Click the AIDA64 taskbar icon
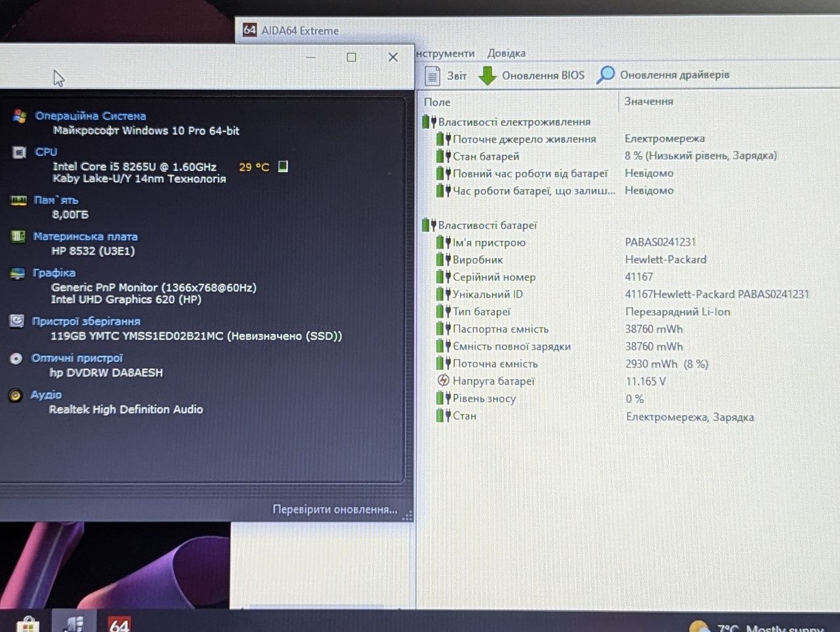The height and width of the screenshot is (632, 840). click(119, 623)
